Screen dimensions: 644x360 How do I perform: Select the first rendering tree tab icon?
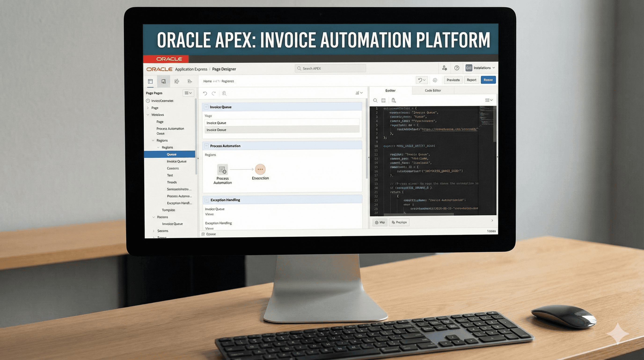point(150,81)
